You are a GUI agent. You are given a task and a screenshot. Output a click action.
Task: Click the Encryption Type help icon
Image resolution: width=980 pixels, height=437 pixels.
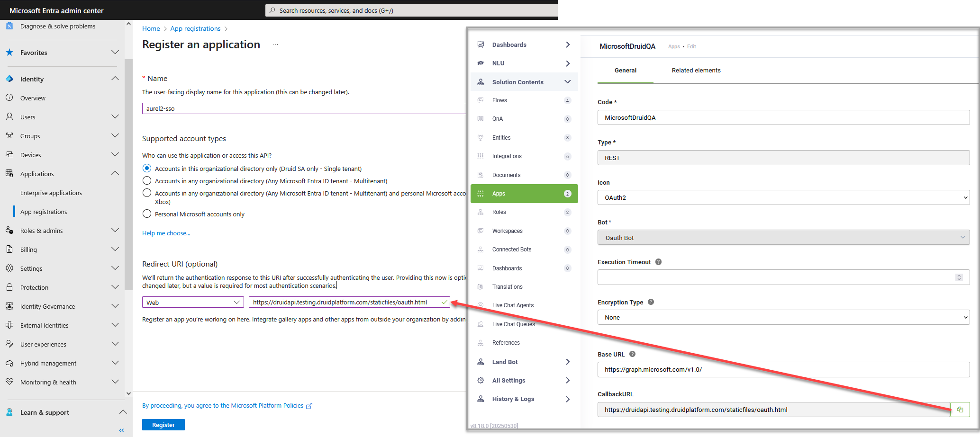click(x=651, y=302)
